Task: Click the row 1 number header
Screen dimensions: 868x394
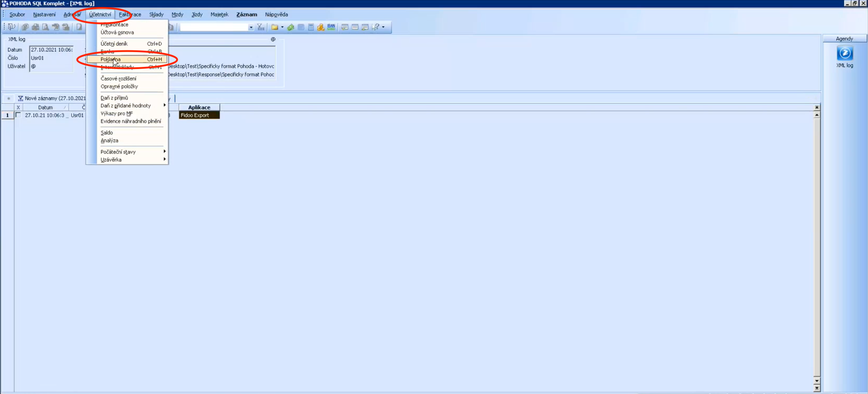Action: click(7, 115)
